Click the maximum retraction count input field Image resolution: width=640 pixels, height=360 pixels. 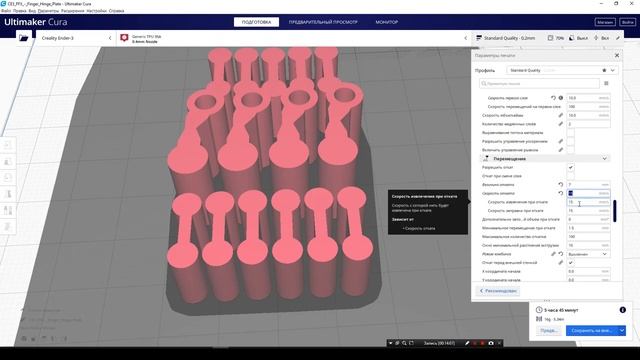point(588,237)
